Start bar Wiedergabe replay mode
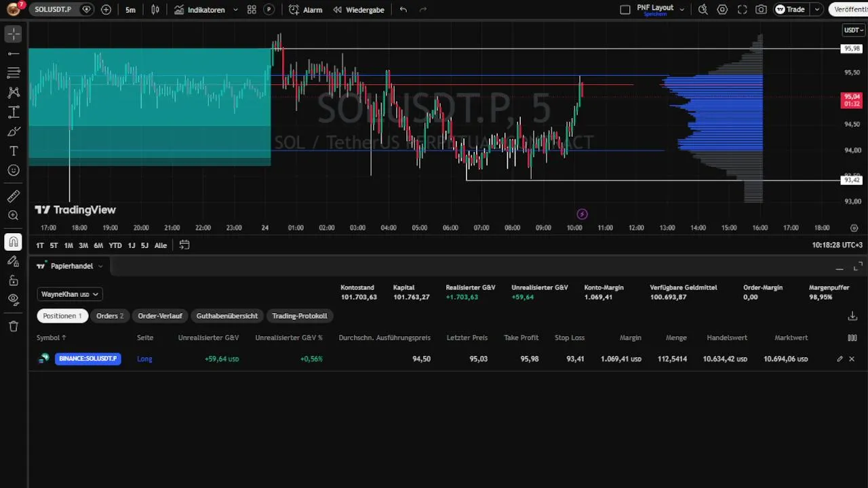This screenshot has height=488, width=868. pyautogui.click(x=359, y=9)
